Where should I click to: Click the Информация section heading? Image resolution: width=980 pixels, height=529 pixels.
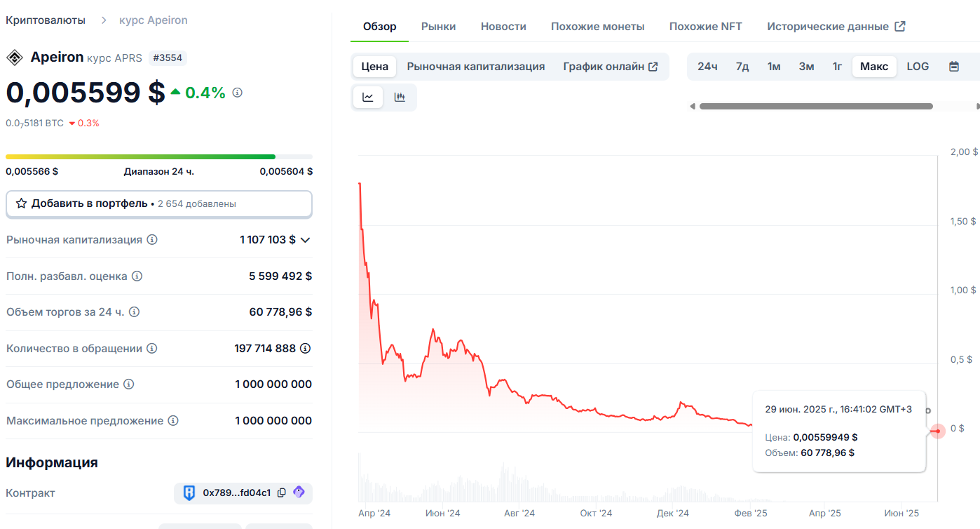pos(52,462)
